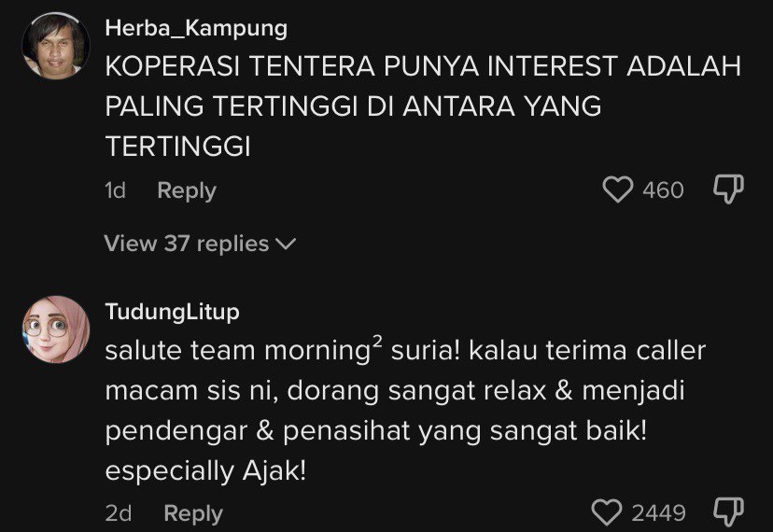
Task: Open TudungLitup's hijab cartoon avatar
Action: (x=55, y=330)
